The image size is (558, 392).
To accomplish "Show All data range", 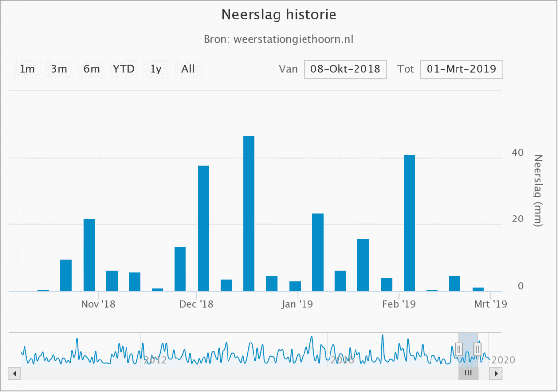I will (x=188, y=69).
